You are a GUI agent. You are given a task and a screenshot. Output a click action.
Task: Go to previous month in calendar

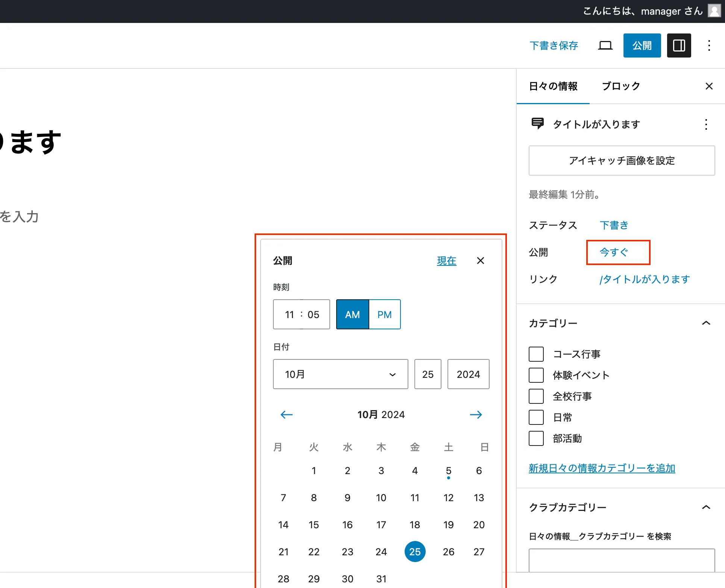pyautogui.click(x=287, y=415)
